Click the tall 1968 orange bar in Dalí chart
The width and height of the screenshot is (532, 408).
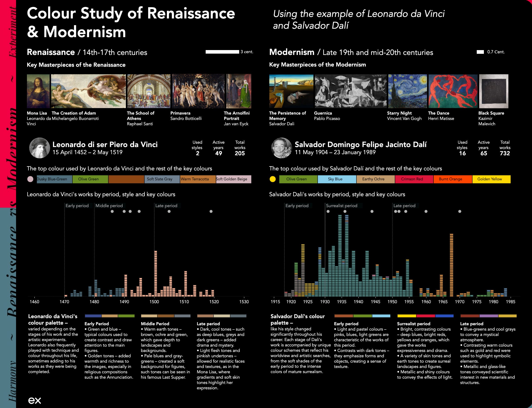452,265
